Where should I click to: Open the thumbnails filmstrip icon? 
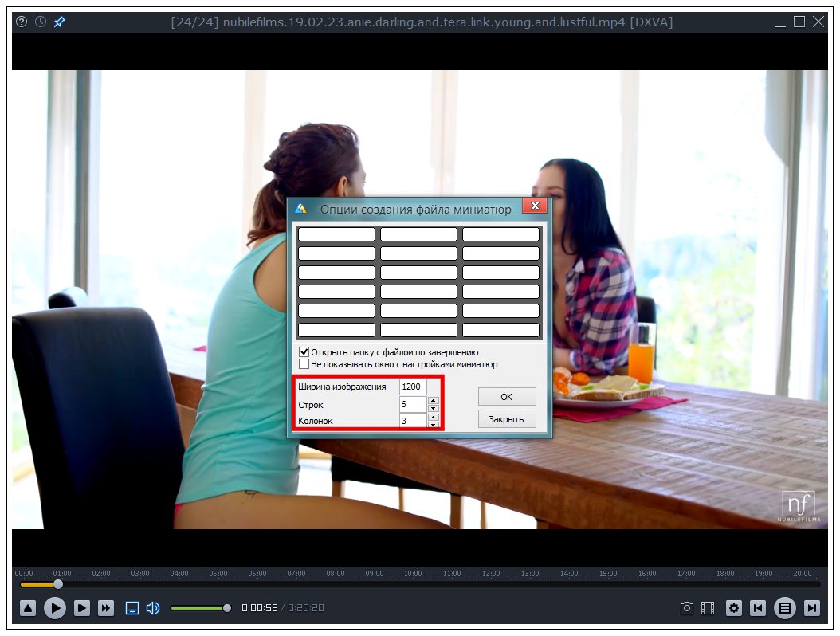pyautogui.click(x=708, y=608)
